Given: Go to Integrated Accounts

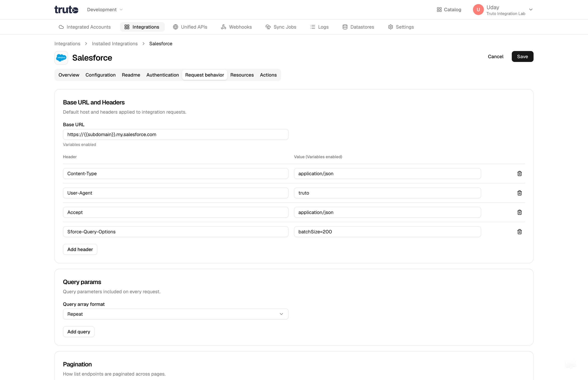Looking at the screenshot, I should coord(85,27).
